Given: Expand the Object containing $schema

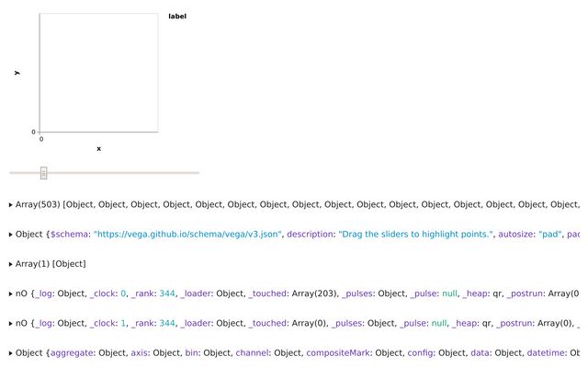Looking at the screenshot, I should pos(10,235).
